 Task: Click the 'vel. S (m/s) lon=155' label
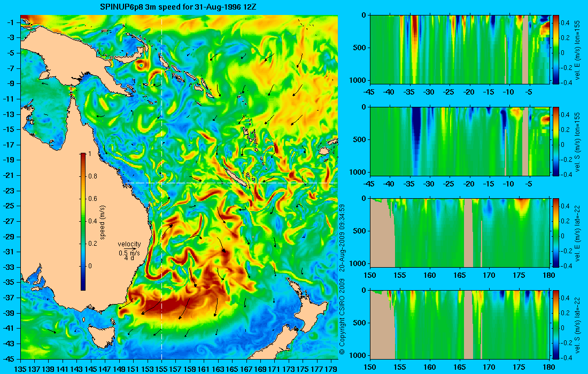[577, 142]
